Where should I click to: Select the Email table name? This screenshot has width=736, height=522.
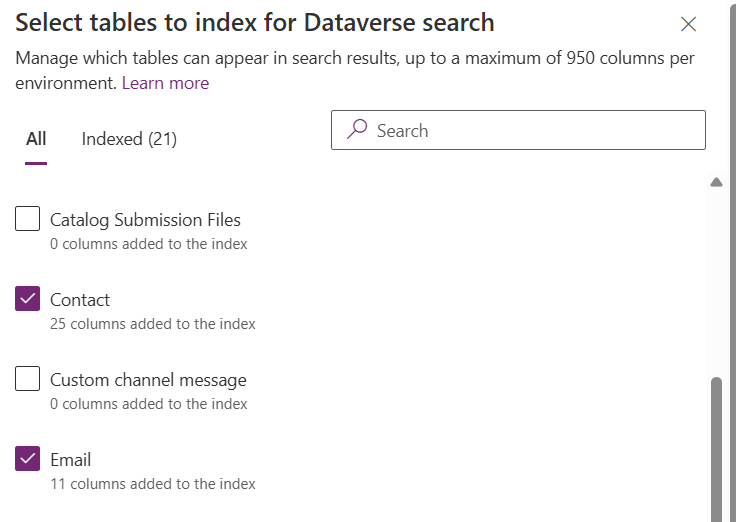70,460
